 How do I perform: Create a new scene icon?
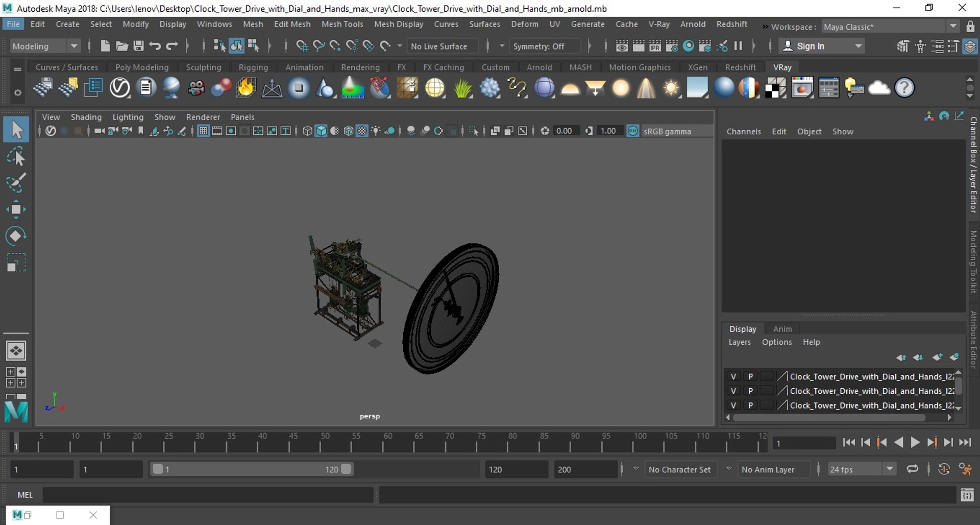[105, 46]
